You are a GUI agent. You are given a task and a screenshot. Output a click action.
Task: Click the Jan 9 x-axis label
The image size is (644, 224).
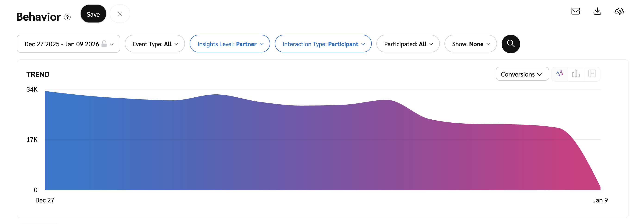point(600,200)
